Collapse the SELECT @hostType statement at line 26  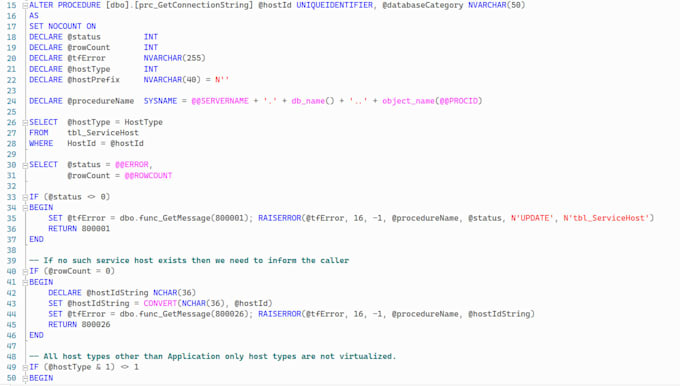(x=25, y=123)
